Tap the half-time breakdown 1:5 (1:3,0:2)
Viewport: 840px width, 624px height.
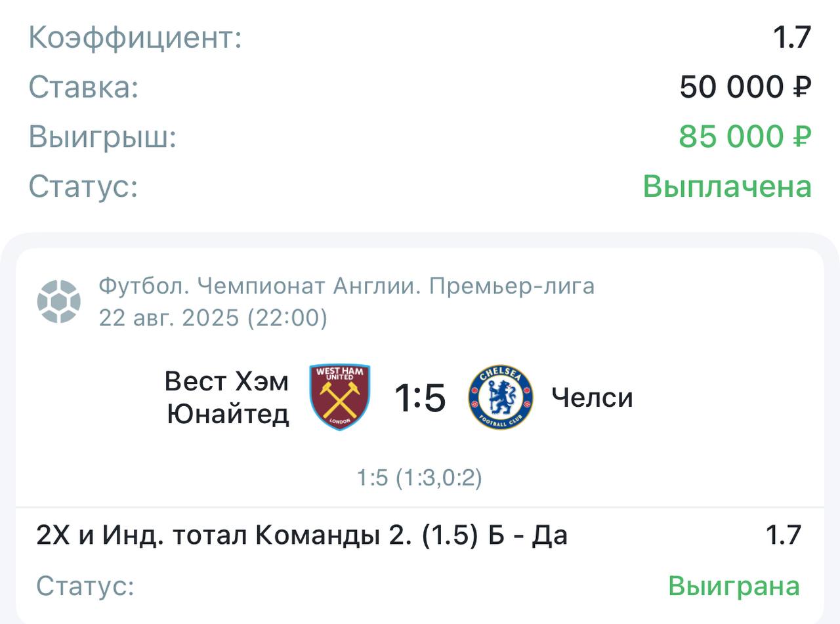pos(420,478)
